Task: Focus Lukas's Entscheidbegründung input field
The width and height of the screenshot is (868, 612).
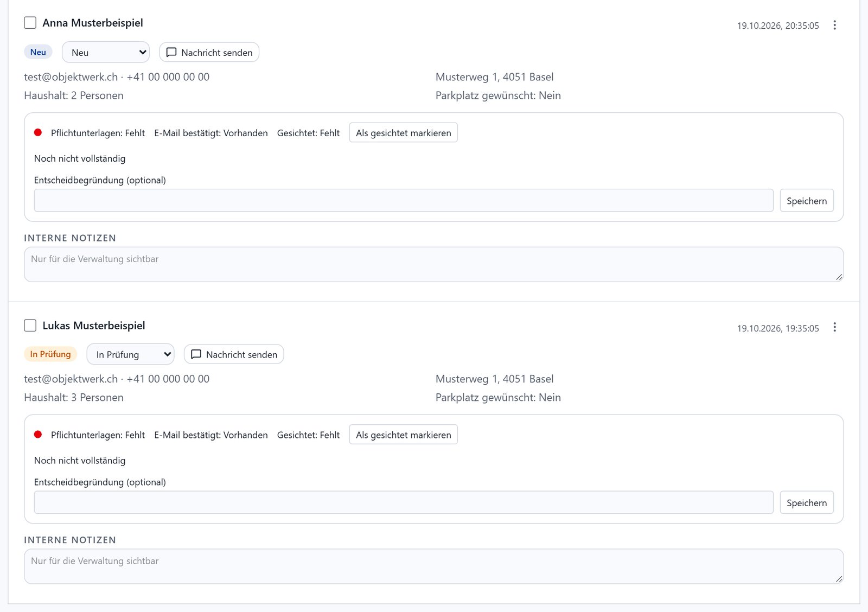Action: coord(404,502)
